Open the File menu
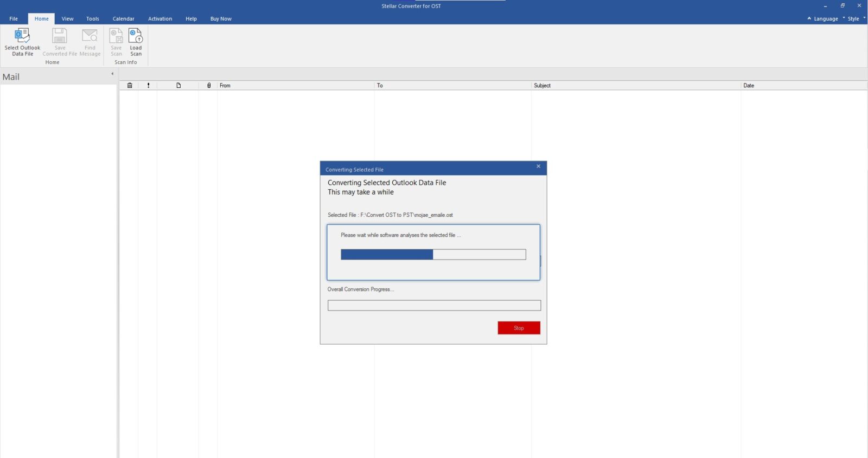 click(x=14, y=18)
